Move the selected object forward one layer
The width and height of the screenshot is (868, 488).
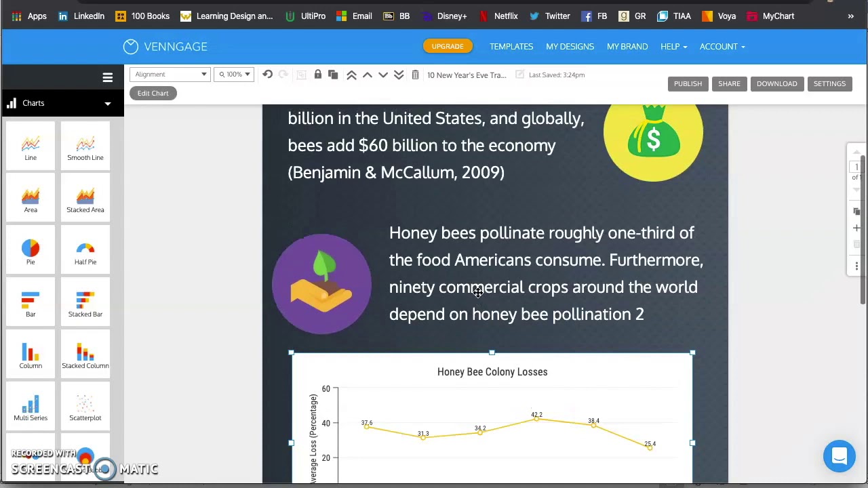[368, 75]
